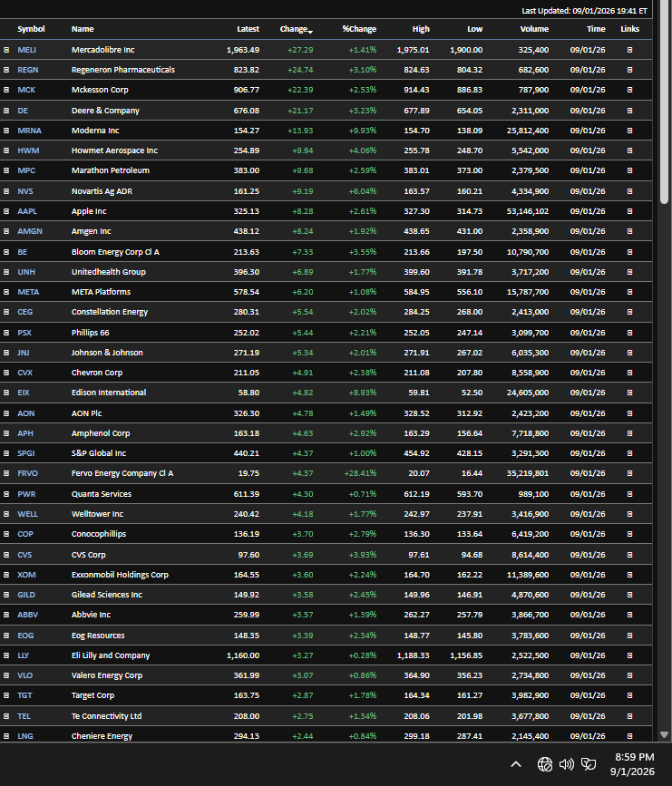
Task: Open links icon for Novartis Ag ADR
Action: pos(630,191)
